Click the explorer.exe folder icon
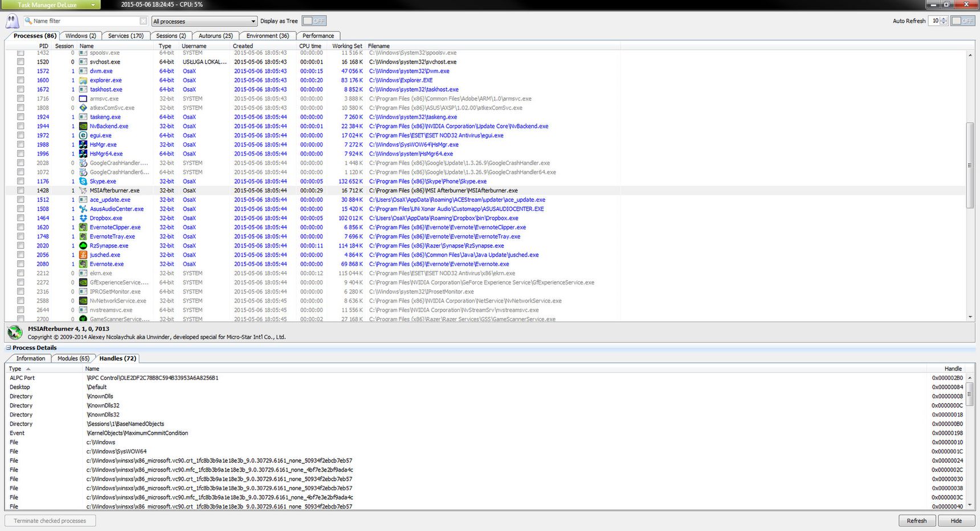The width and height of the screenshot is (980, 531). 83,80
